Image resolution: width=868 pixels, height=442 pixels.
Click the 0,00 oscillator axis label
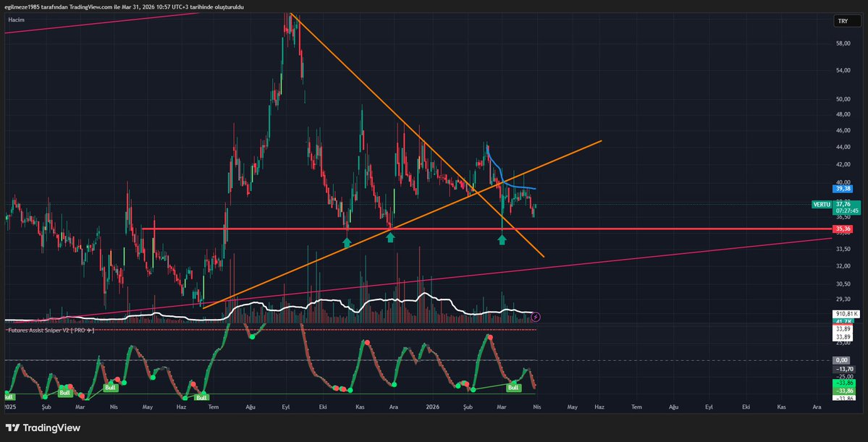click(x=843, y=360)
